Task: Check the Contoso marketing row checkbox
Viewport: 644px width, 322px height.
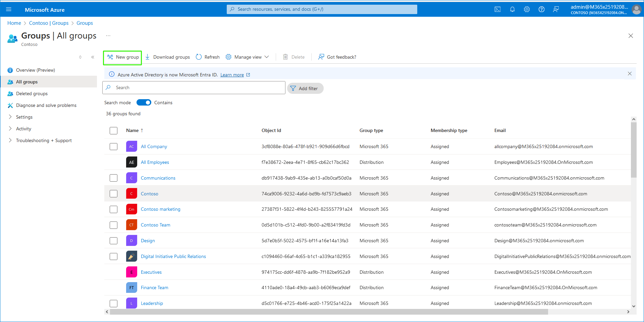Action: pyautogui.click(x=113, y=209)
